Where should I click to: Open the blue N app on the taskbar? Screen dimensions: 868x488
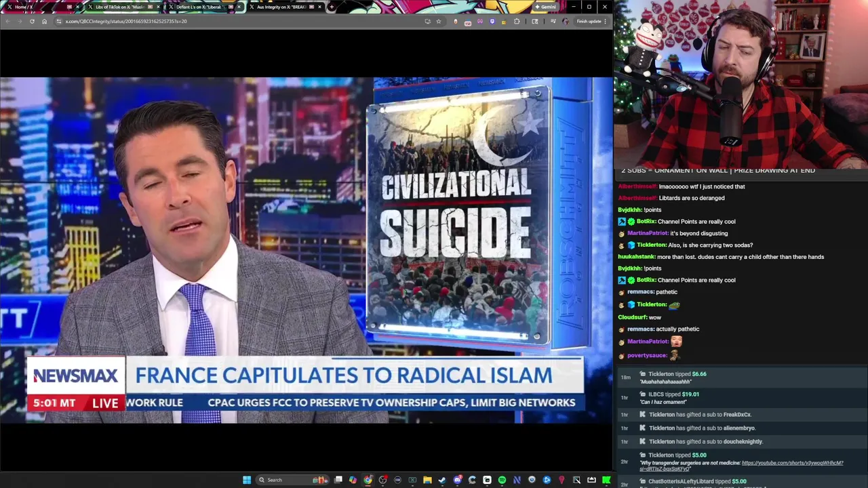point(517,480)
